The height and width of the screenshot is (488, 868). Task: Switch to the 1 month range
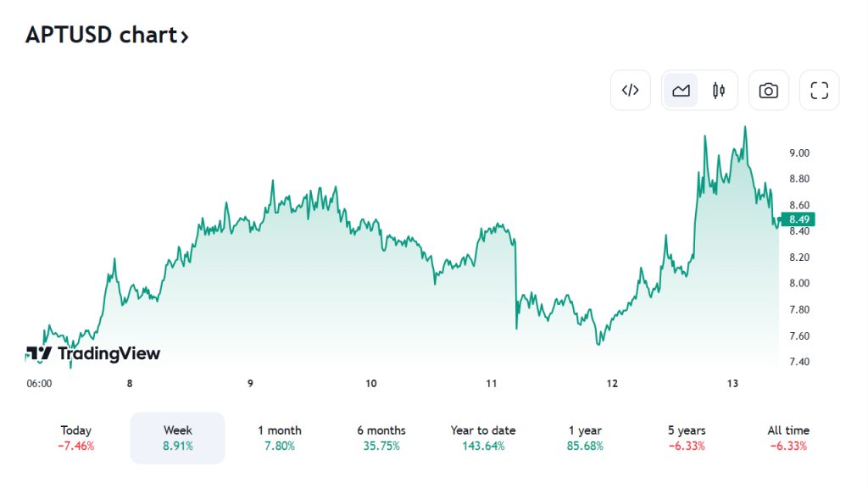tap(280, 438)
